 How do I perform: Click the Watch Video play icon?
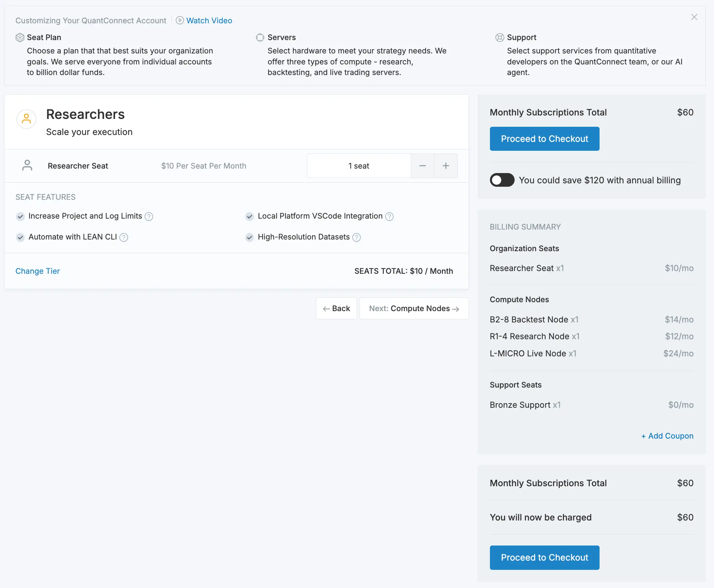pos(180,21)
